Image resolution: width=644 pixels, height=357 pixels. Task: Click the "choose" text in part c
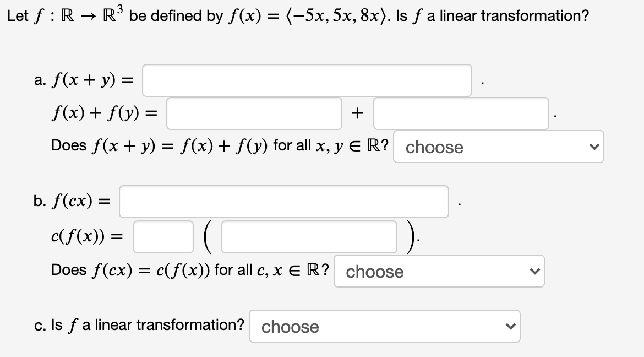click(290, 326)
